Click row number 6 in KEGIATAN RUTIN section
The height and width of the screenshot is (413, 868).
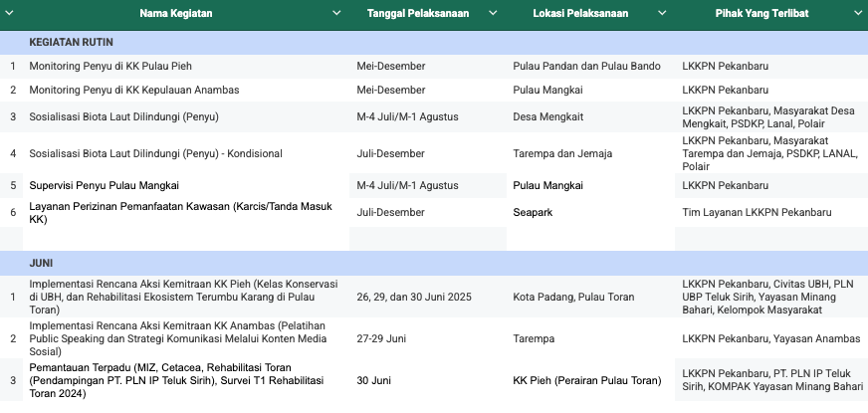pyautogui.click(x=13, y=213)
